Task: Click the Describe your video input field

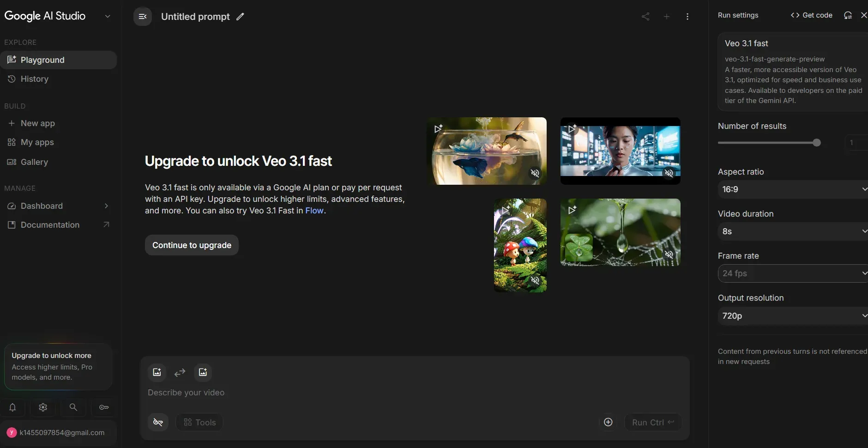Action: click(x=415, y=393)
